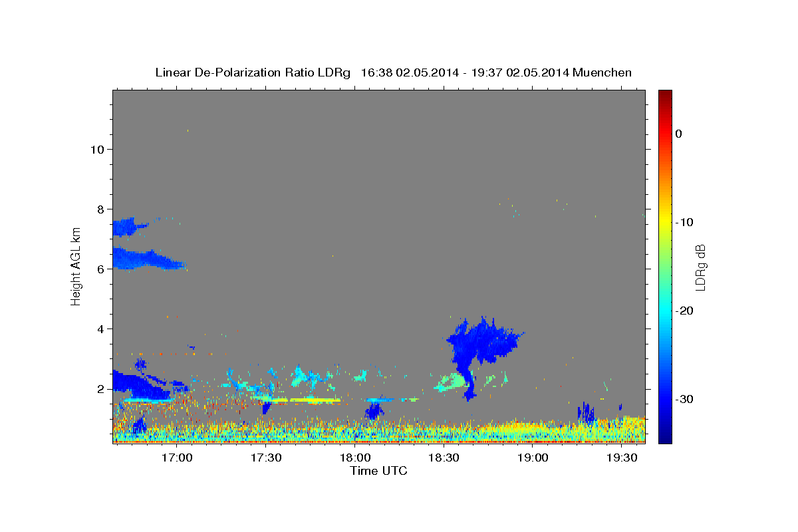The height and width of the screenshot is (532, 798).
Task: Click the green patch left of the cloud tail near 18:30
Action: 452,382
